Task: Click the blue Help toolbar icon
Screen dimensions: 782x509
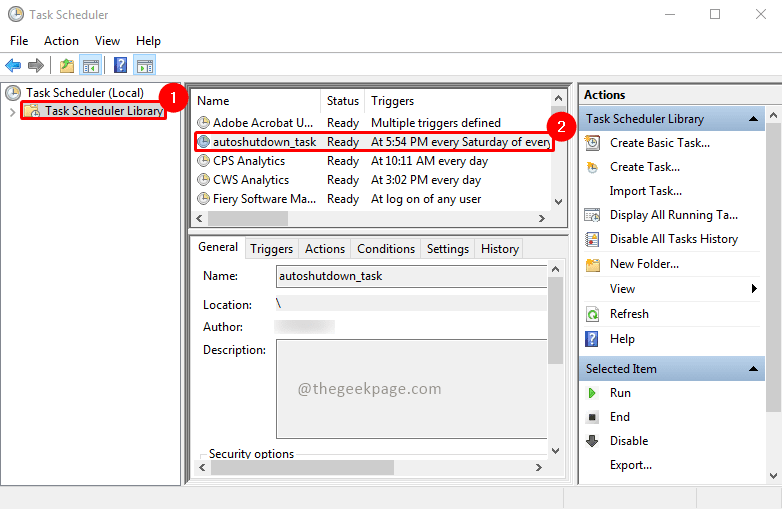Action: click(x=120, y=65)
